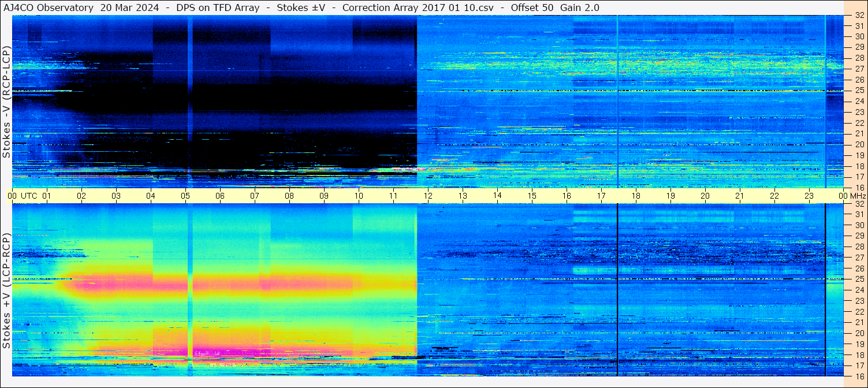This screenshot has height=388, width=868.
Task: Click the 01 hour tick on UTC axis
Action: point(47,196)
